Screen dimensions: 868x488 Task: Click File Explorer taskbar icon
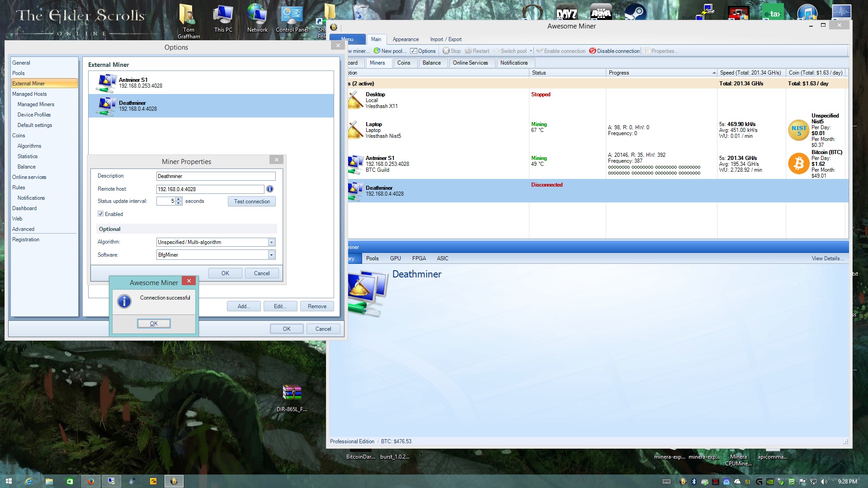tap(49, 481)
